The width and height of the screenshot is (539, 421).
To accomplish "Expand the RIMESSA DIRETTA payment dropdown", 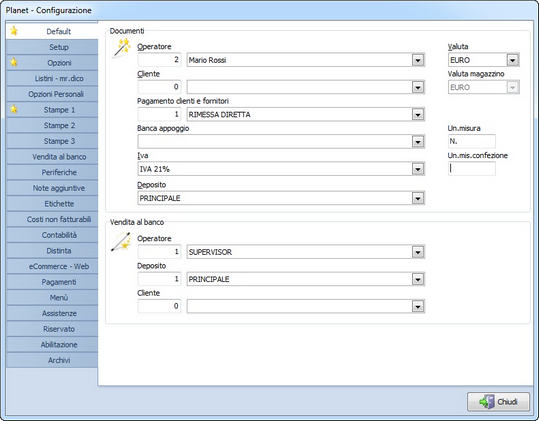I will point(418,114).
